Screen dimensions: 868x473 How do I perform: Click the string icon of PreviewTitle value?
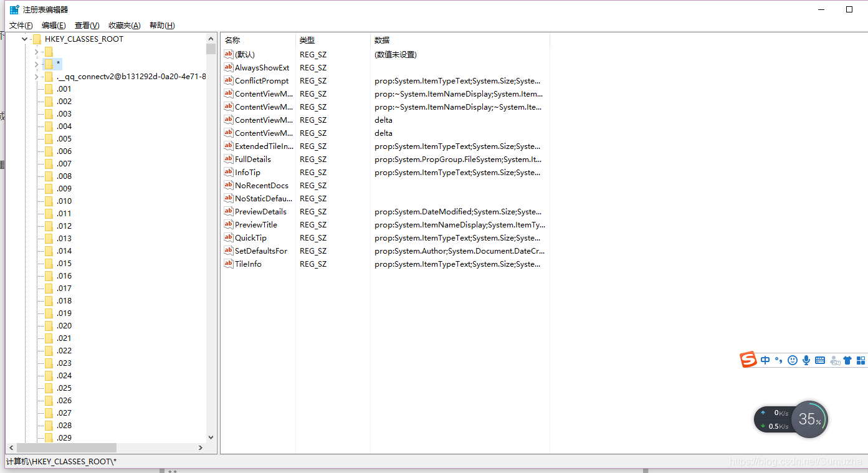pyautogui.click(x=229, y=224)
